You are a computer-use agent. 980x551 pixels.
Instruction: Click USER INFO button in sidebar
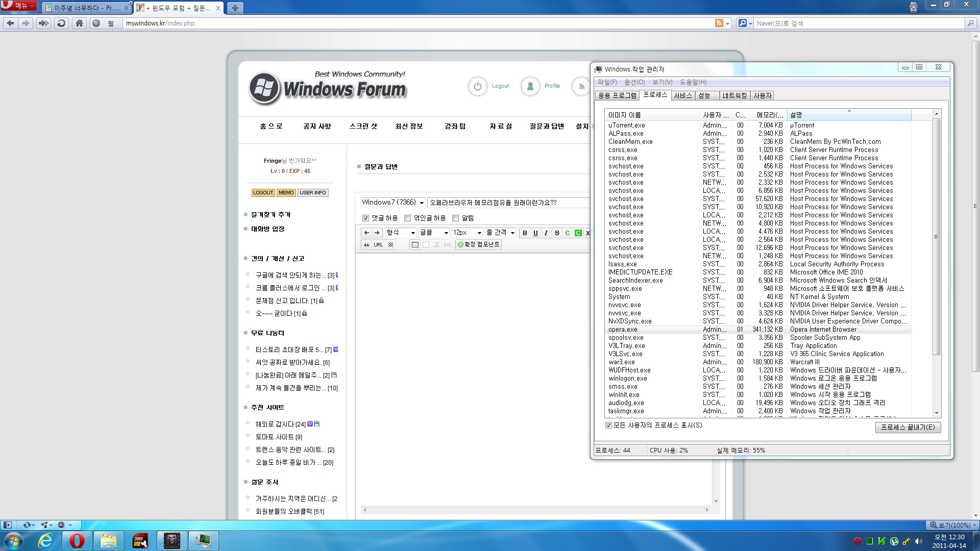(x=312, y=193)
